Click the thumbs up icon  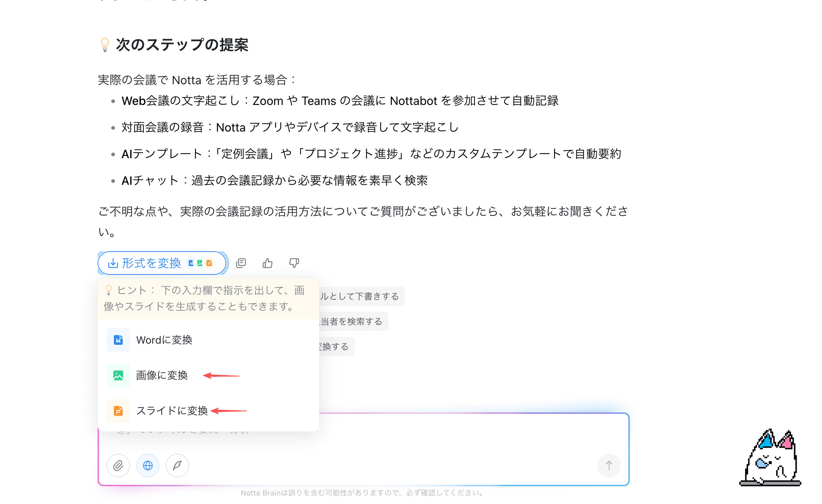(268, 263)
